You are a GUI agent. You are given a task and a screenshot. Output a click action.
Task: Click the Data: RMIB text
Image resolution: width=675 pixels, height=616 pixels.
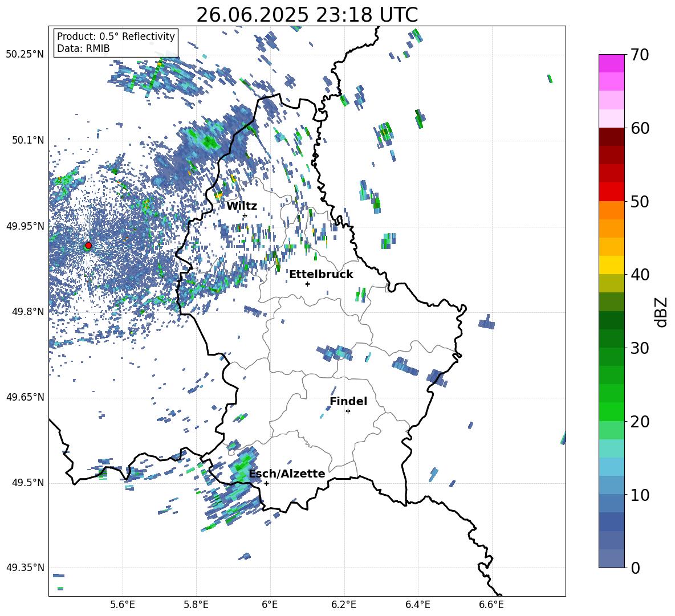pos(83,48)
